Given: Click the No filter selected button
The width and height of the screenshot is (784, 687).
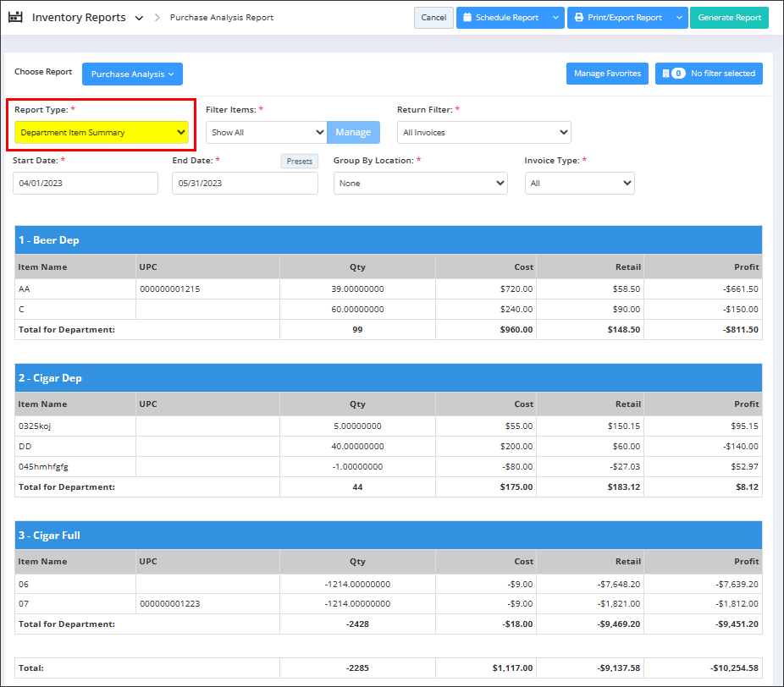Looking at the screenshot, I should 709,74.
